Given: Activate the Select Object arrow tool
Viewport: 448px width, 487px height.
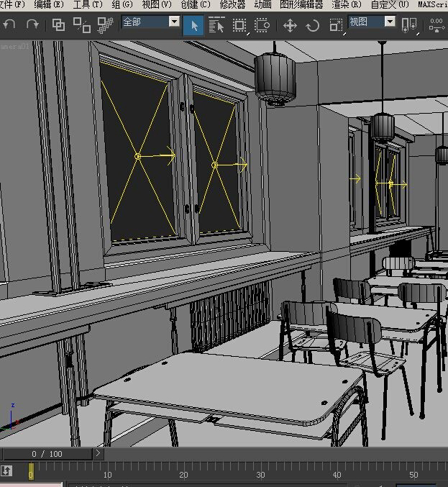Looking at the screenshot, I should click(x=193, y=25).
